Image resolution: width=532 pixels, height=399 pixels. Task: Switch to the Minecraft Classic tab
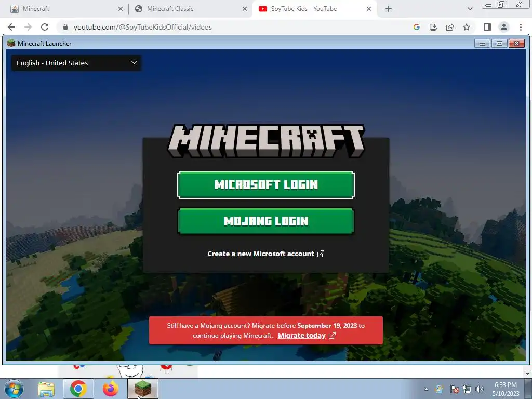pos(191,9)
